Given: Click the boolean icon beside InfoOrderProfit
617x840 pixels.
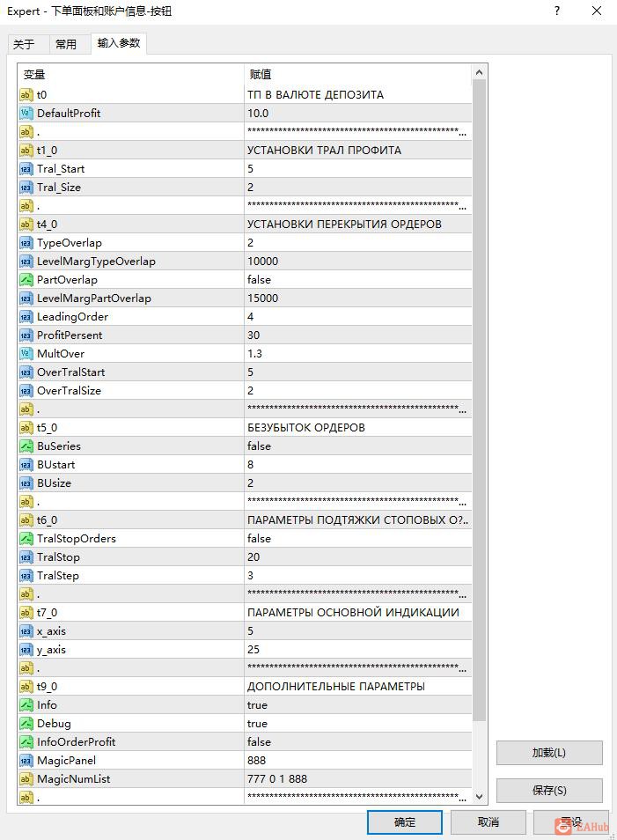Looking at the screenshot, I should click(26, 742).
